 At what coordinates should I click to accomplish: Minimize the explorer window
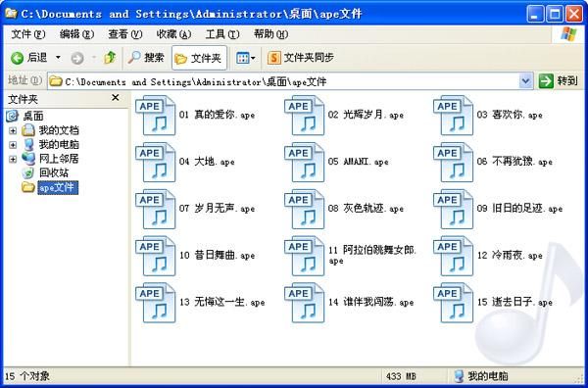(535, 15)
